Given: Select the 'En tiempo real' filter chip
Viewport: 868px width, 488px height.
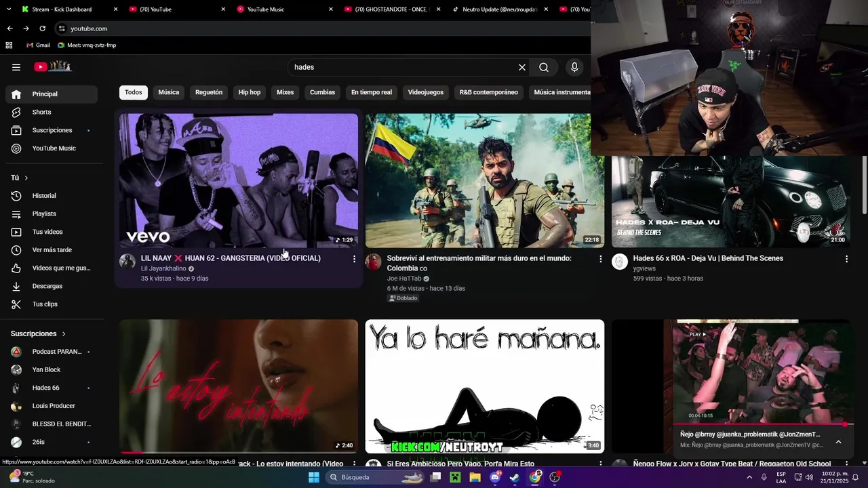Looking at the screenshot, I should (372, 92).
